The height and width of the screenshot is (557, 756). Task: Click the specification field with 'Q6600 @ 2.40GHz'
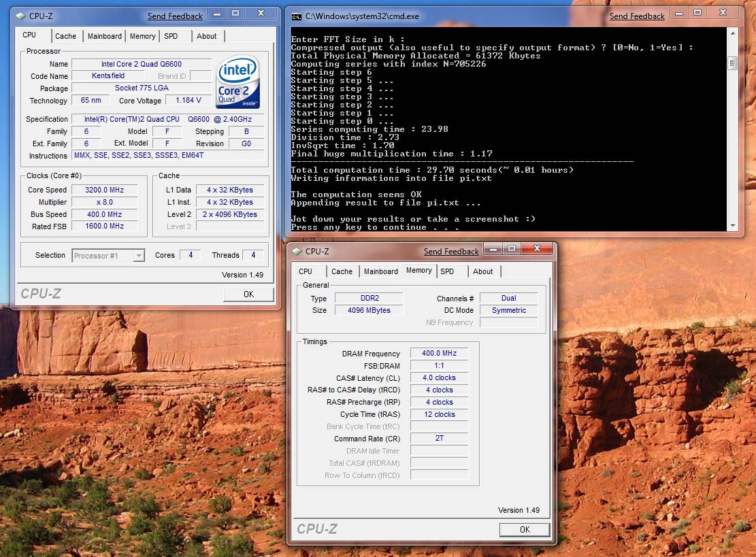tap(168, 119)
